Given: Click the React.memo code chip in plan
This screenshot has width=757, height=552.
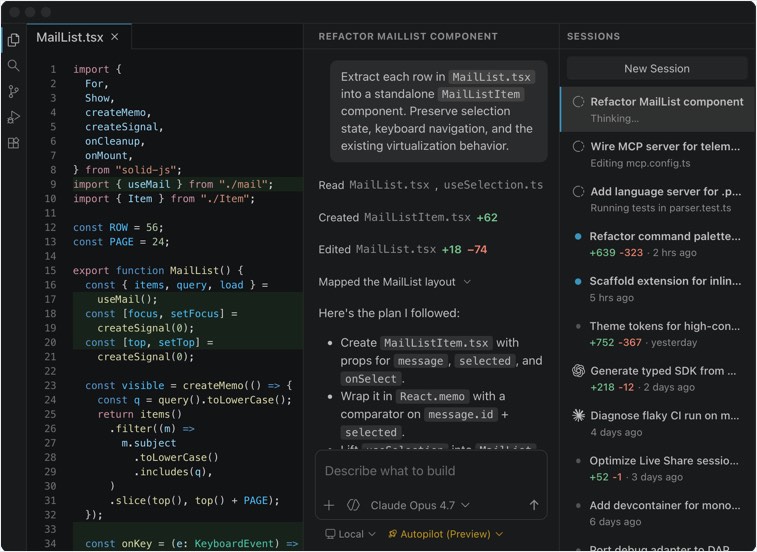Looking at the screenshot, I should [x=432, y=396].
